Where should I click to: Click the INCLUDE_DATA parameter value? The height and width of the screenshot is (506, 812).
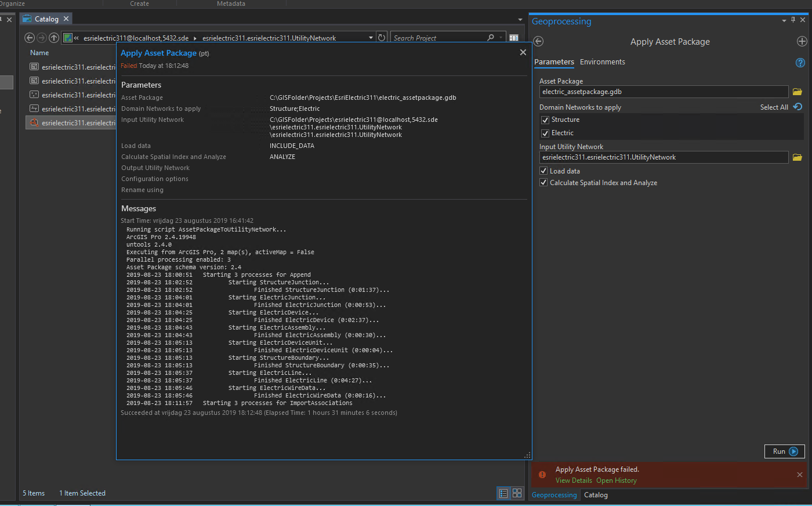point(292,146)
